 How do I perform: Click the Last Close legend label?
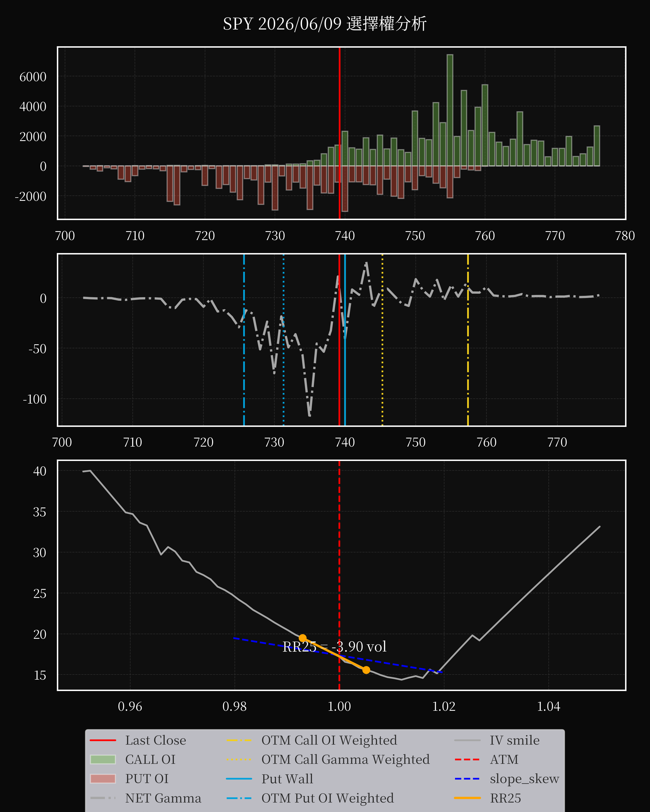point(156,740)
